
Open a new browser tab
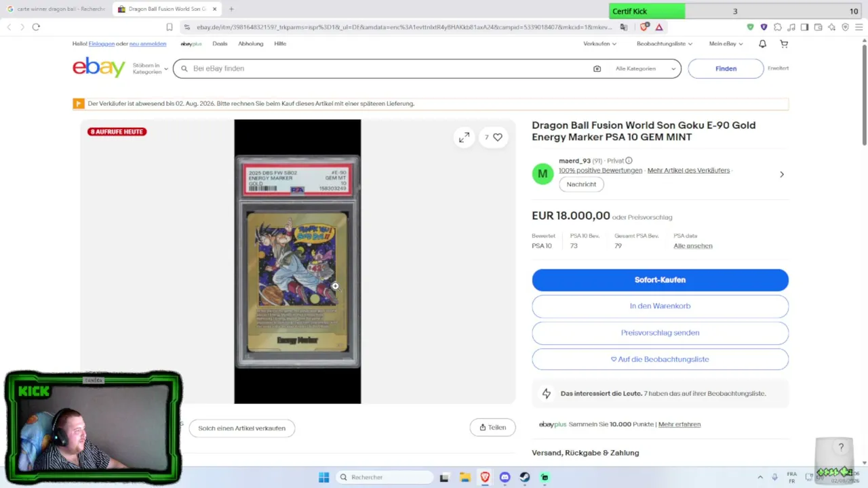tap(231, 9)
